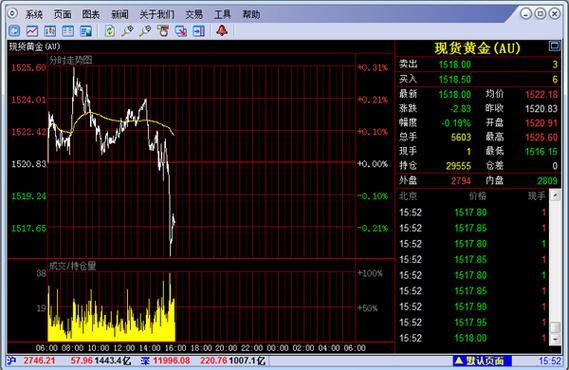Toggle the side panel arrow icon
This screenshot has width=569, height=370.
(x=198, y=31)
